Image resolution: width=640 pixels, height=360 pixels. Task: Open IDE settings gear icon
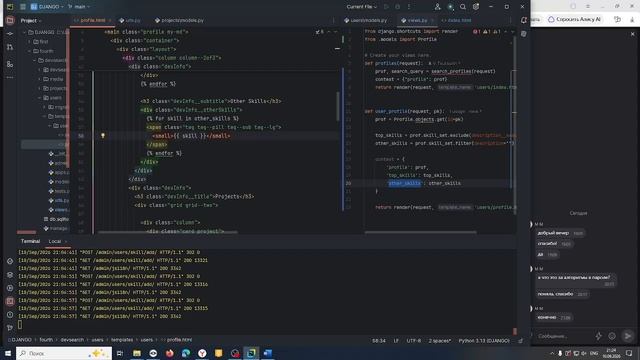(476, 7)
